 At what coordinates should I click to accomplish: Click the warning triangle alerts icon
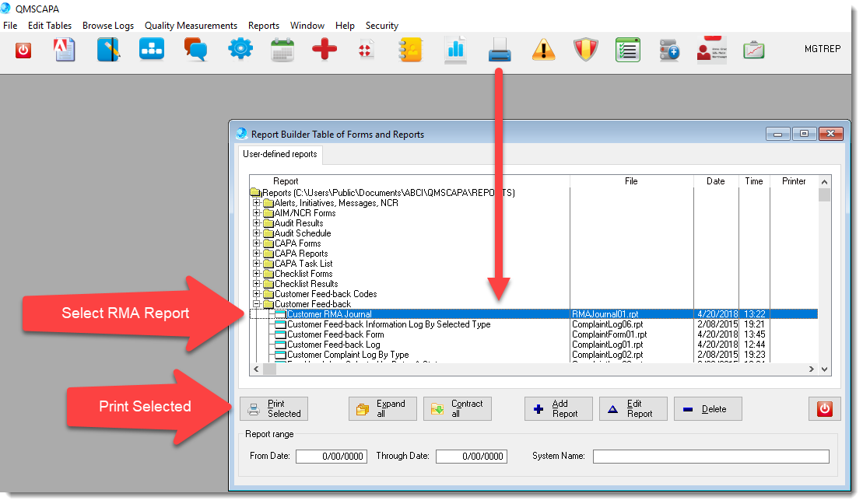point(543,49)
